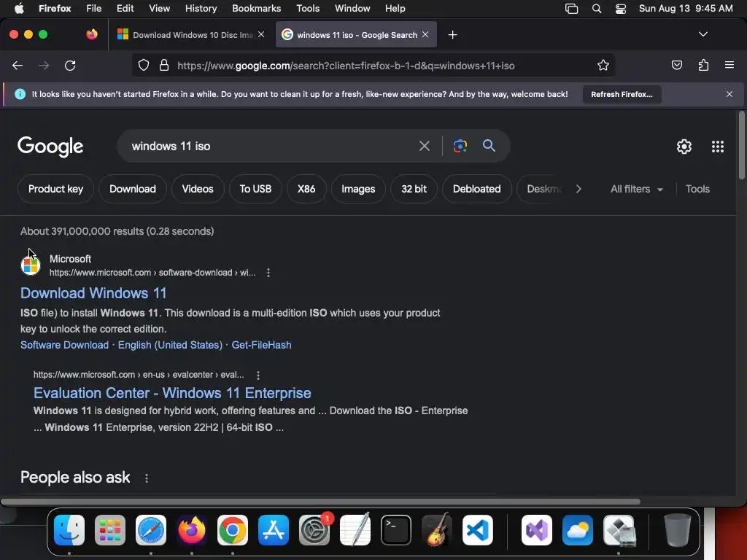747x560 pixels.
Task: Click the vertical page scrollbar thumb
Action: coord(741,145)
